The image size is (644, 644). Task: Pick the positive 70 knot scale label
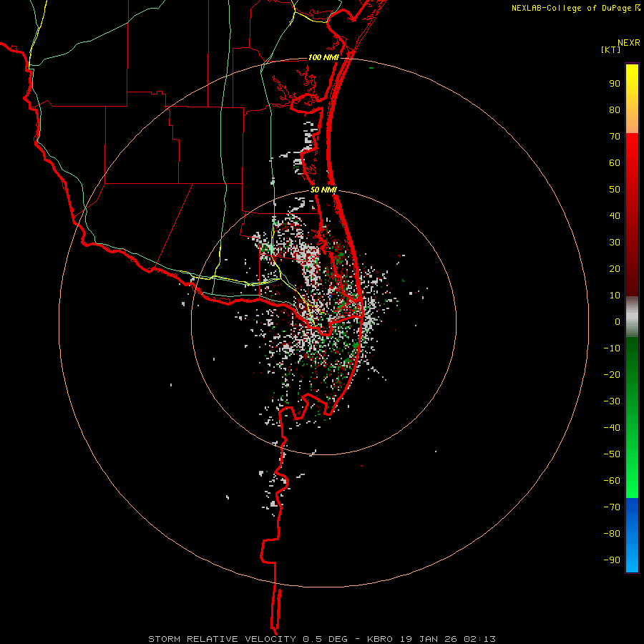coord(615,137)
